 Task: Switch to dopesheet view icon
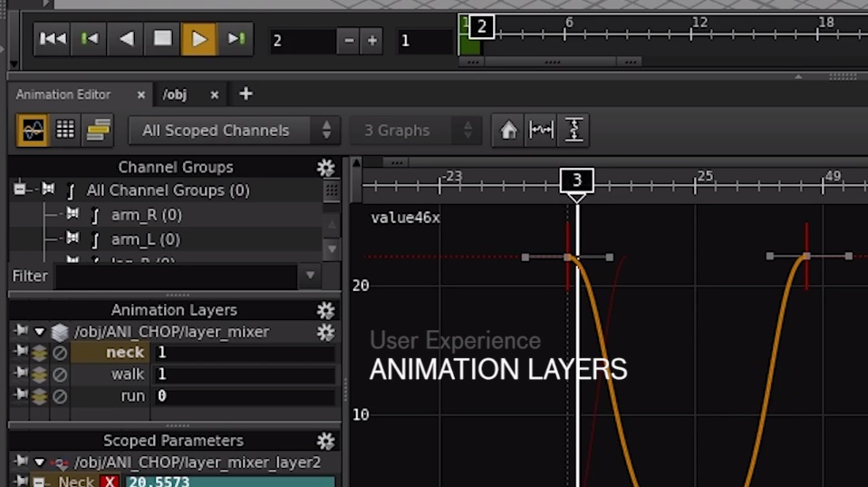(98, 131)
